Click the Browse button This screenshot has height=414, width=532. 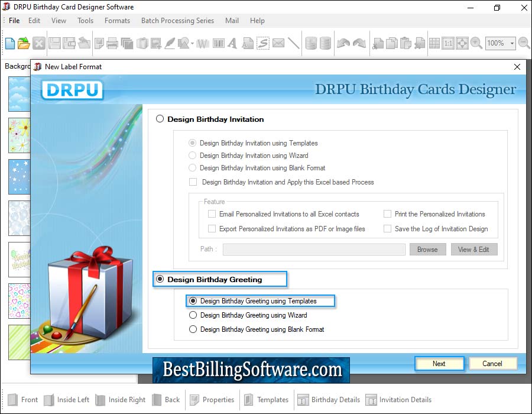pos(427,250)
